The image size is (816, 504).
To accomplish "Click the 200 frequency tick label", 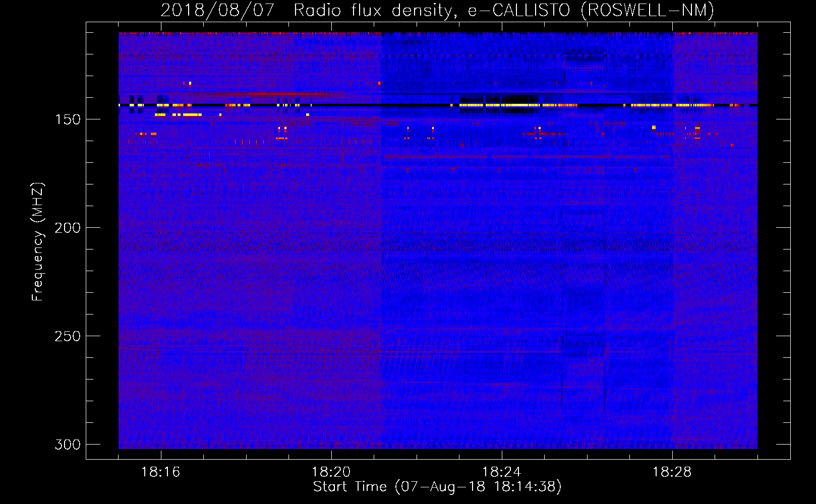I will [68, 228].
